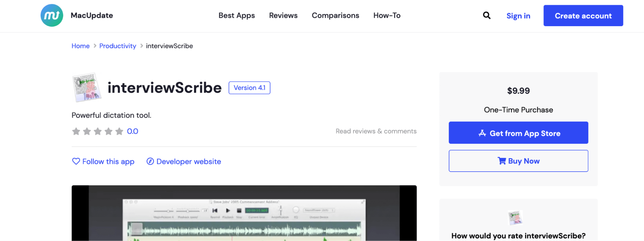This screenshot has height=241, width=644.
Task: Click the second rating star
Action: [87, 131]
